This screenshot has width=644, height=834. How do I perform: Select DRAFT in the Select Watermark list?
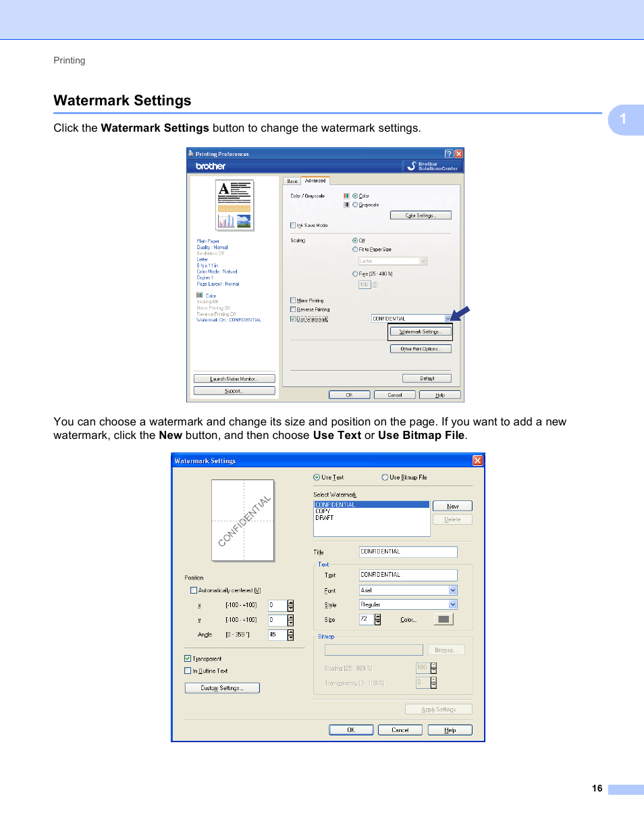pos(372,518)
